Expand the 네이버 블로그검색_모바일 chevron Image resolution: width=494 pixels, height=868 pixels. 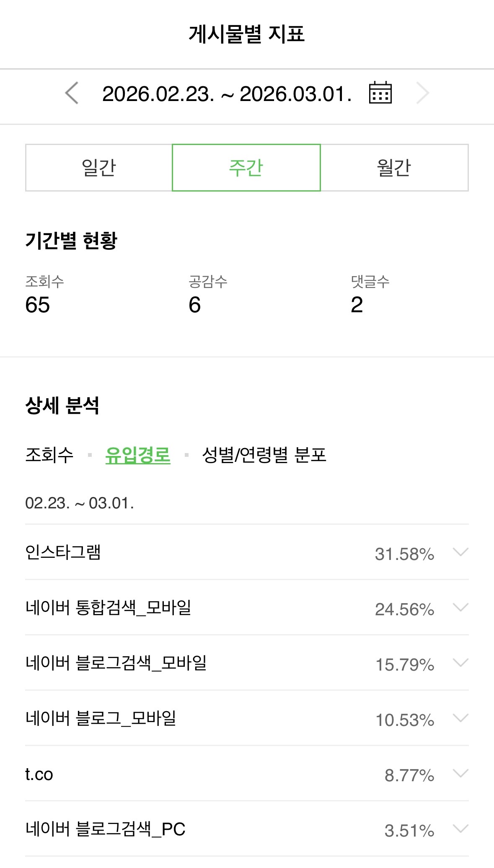tap(460, 663)
